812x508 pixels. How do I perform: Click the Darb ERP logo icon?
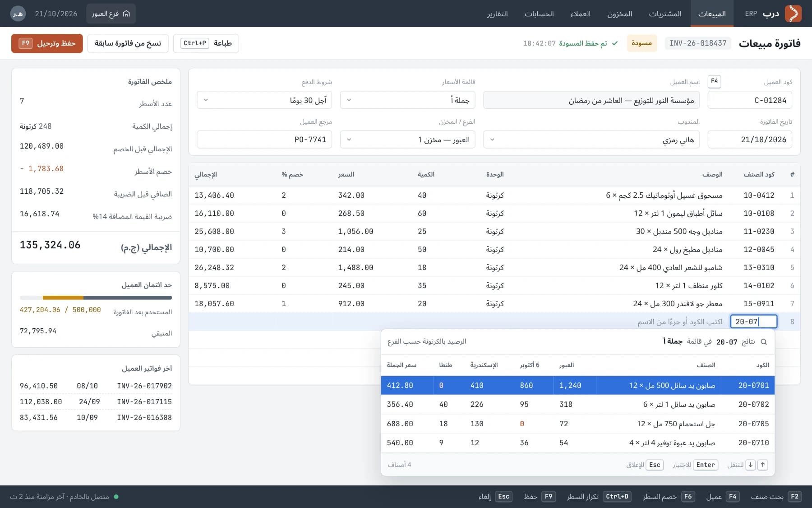tap(793, 14)
